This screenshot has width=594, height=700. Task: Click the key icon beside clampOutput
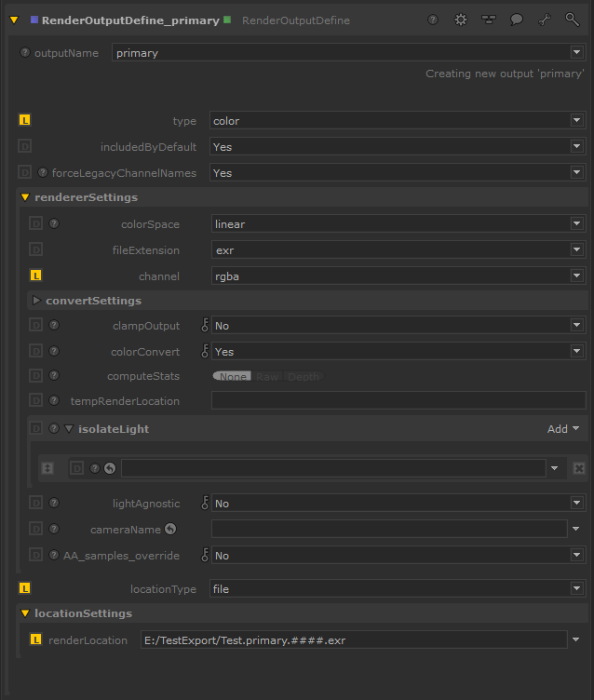206,326
